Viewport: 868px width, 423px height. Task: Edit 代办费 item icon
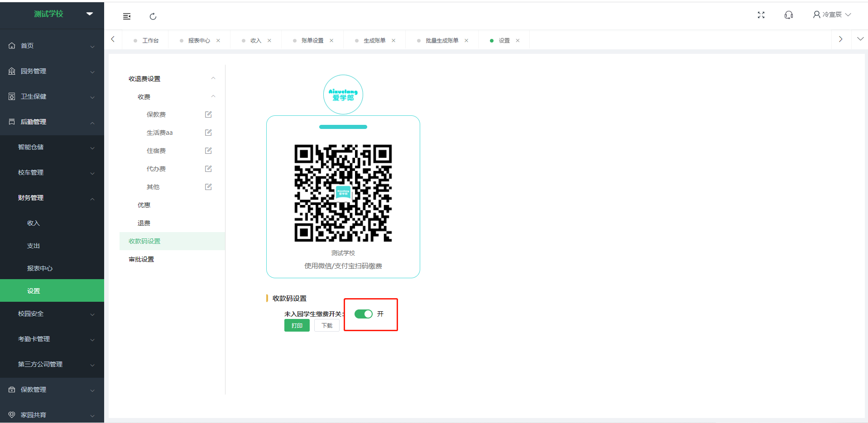(x=208, y=169)
